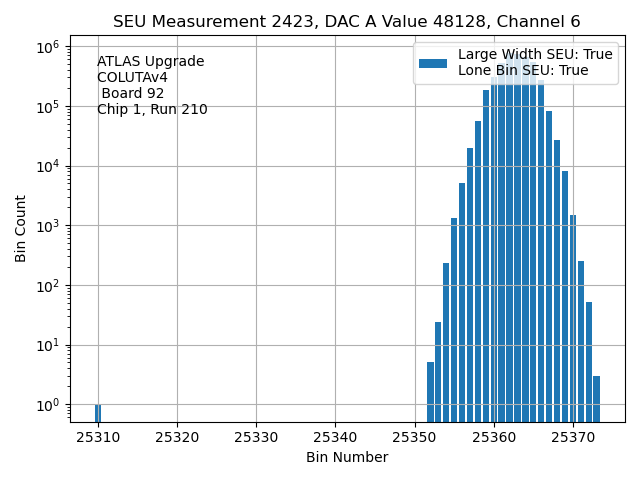The height and width of the screenshot is (480, 640).
Task: Click the 'Bin Count' y-axis label
Action: tap(21, 229)
